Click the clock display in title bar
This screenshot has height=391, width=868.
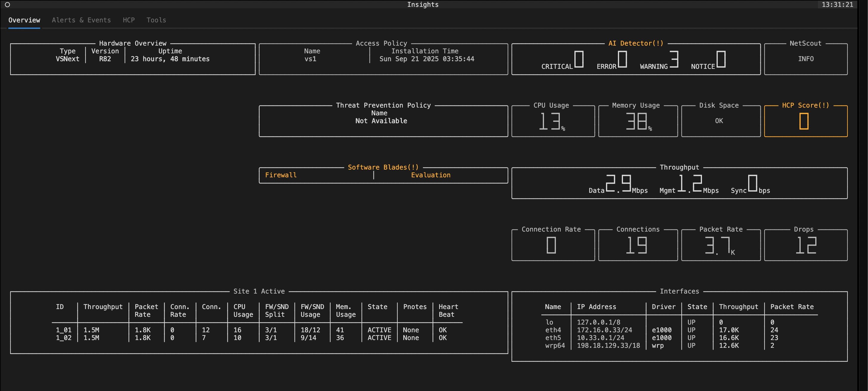point(837,5)
